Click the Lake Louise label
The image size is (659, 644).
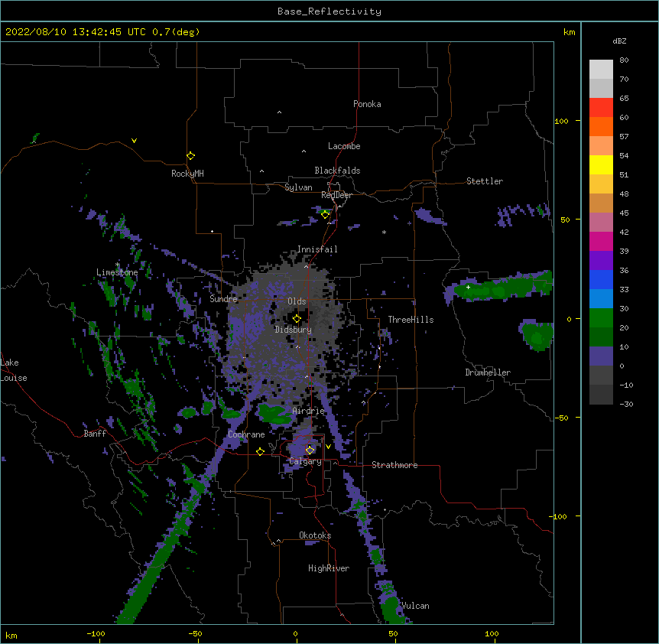13,370
